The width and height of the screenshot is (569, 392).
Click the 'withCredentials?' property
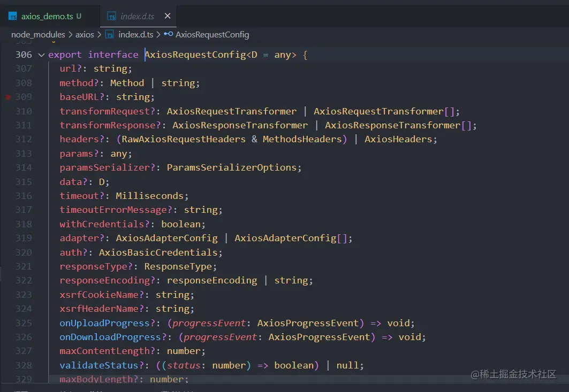click(104, 224)
